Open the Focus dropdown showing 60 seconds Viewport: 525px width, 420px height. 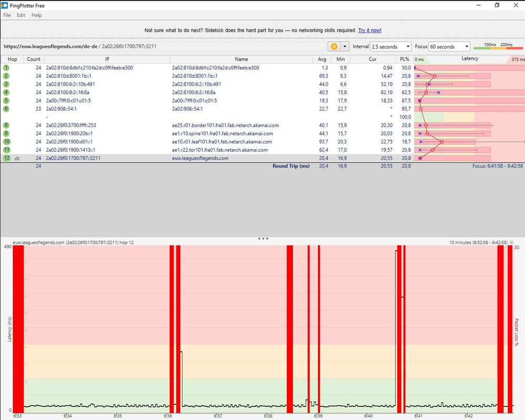pos(449,47)
